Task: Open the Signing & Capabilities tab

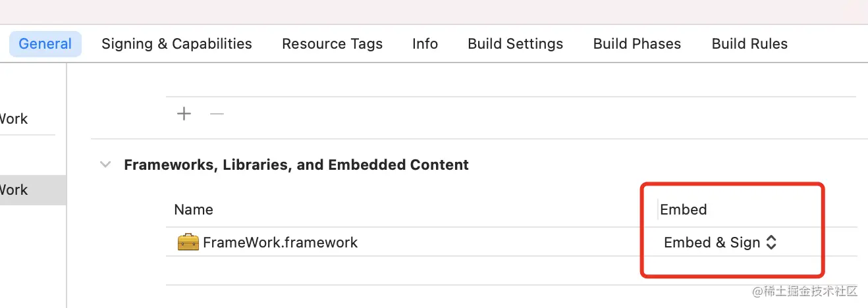Action: coord(176,44)
